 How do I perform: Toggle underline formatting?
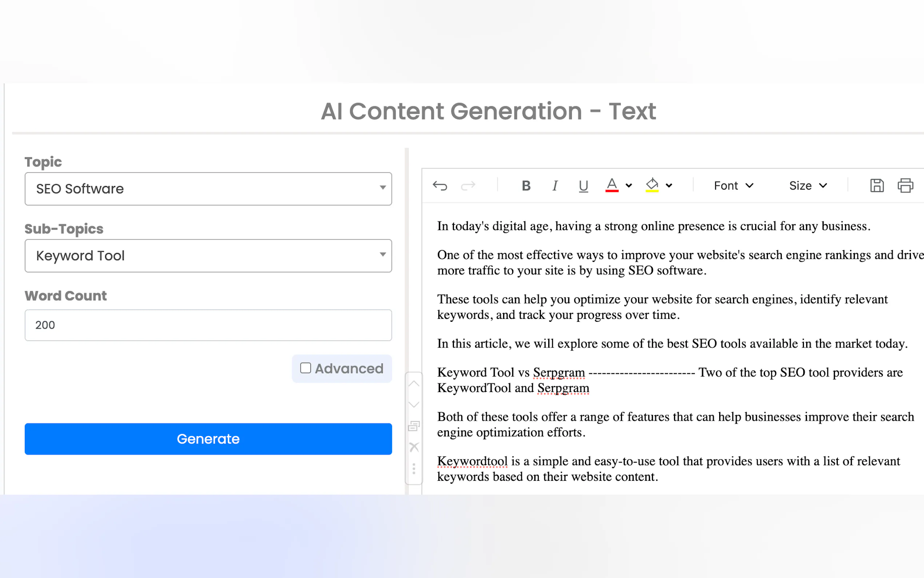(x=583, y=186)
